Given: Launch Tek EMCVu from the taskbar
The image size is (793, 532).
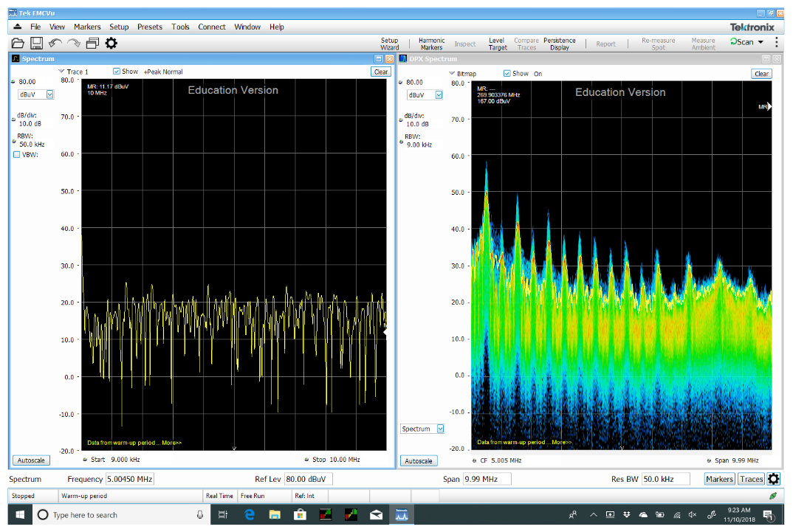Looking at the screenshot, I should click(402, 514).
